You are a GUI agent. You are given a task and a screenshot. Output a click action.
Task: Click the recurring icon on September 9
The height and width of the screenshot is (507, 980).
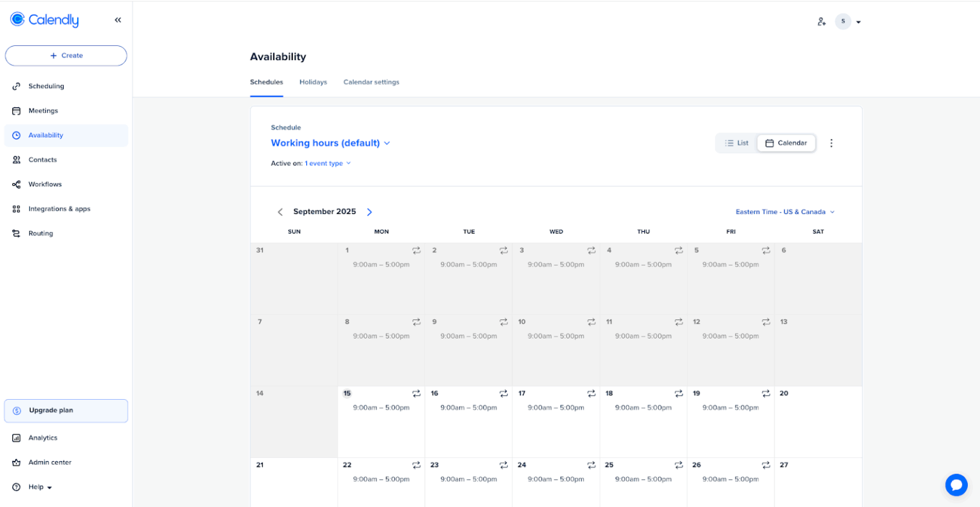pyautogui.click(x=504, y=322)
